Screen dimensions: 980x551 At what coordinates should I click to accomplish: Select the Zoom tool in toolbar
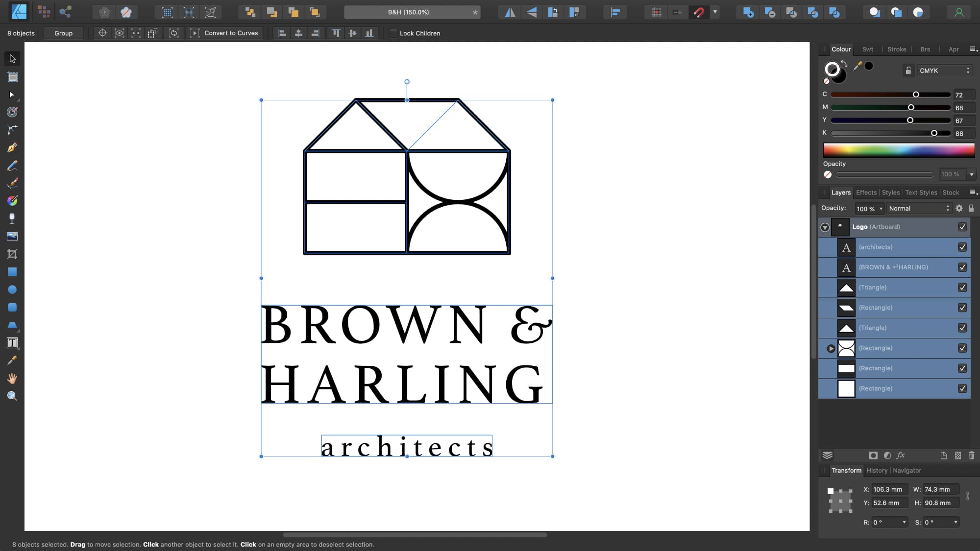coord(12,396)
